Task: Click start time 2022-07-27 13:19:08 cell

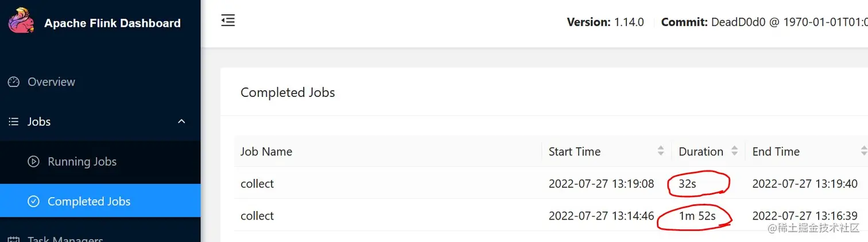Action: tap(601, 184)
